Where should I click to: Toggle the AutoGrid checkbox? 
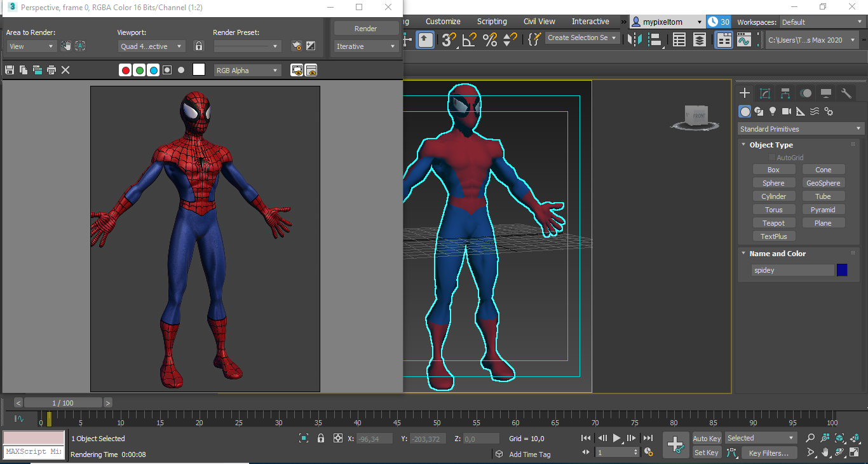[772, 158]
